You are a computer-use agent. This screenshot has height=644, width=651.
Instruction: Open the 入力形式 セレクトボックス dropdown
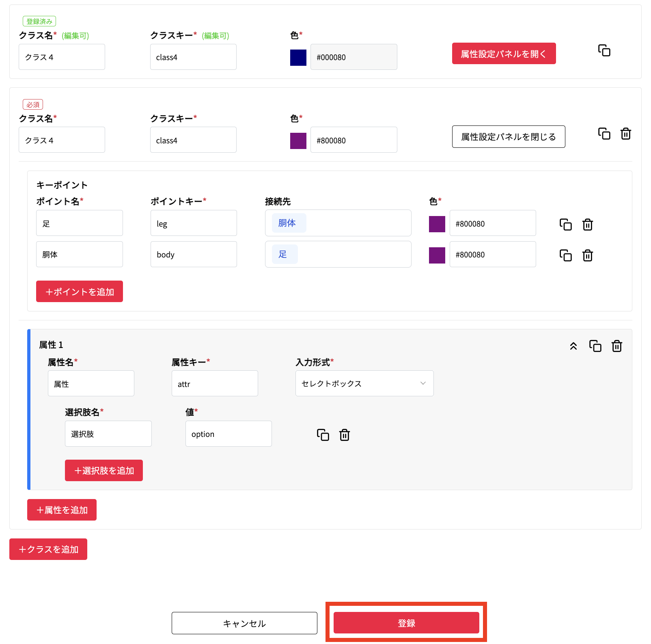click(x=364, y=383)
